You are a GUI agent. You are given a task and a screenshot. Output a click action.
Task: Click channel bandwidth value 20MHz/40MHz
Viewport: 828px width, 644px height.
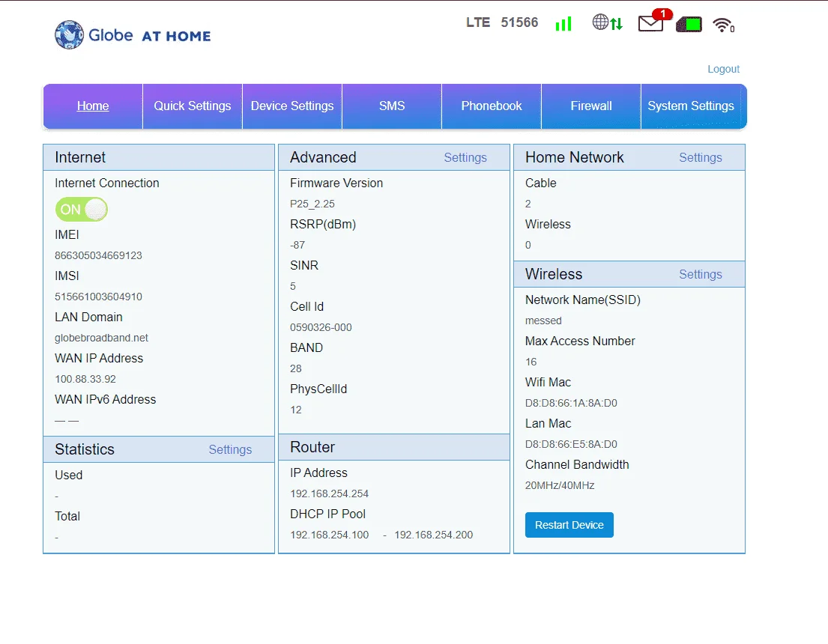click(x=560, y=486)
